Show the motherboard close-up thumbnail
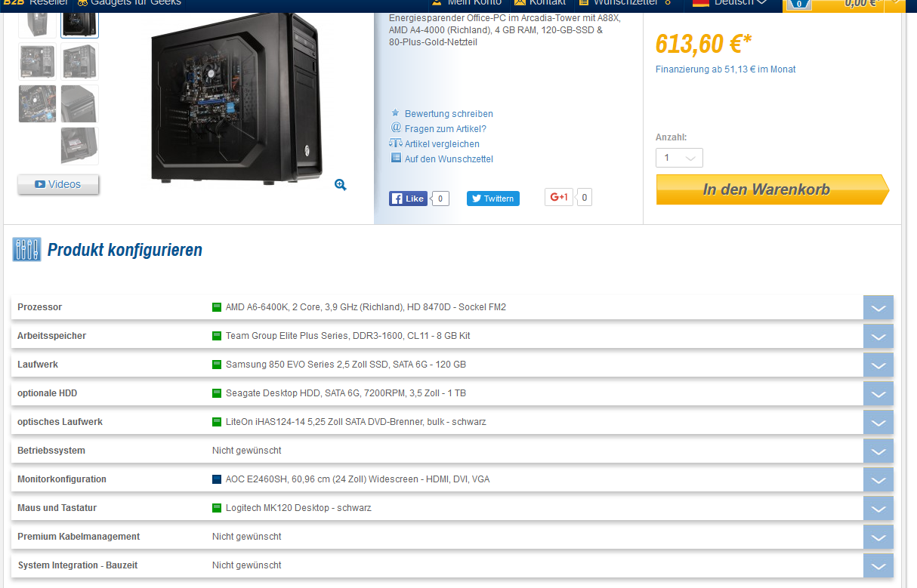917x588 pixels. [x=37, y=104]
